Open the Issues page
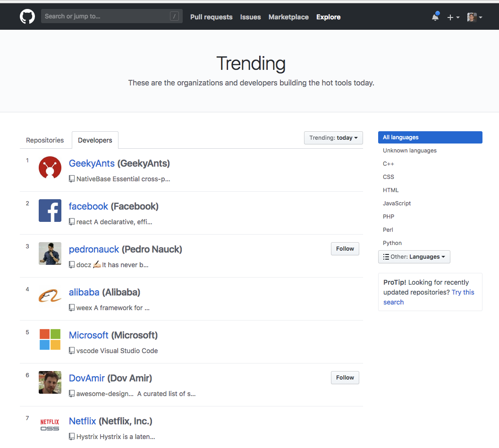The image size is (499, 448). click(251, 17)
